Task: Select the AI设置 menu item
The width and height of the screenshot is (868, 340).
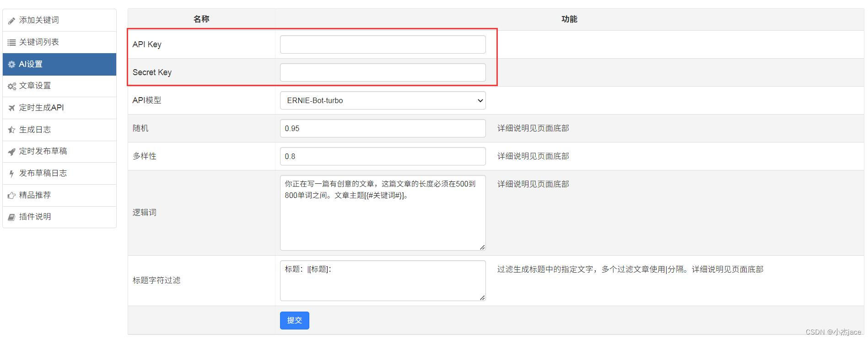Action: point(59,64)
